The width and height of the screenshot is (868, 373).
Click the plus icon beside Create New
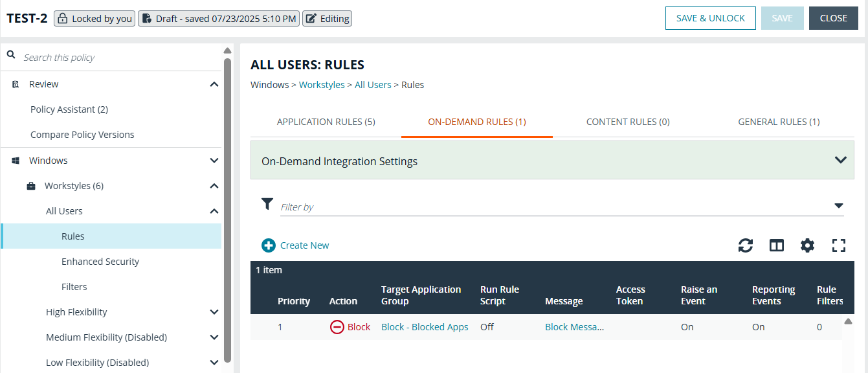click(x=269, y=245)
